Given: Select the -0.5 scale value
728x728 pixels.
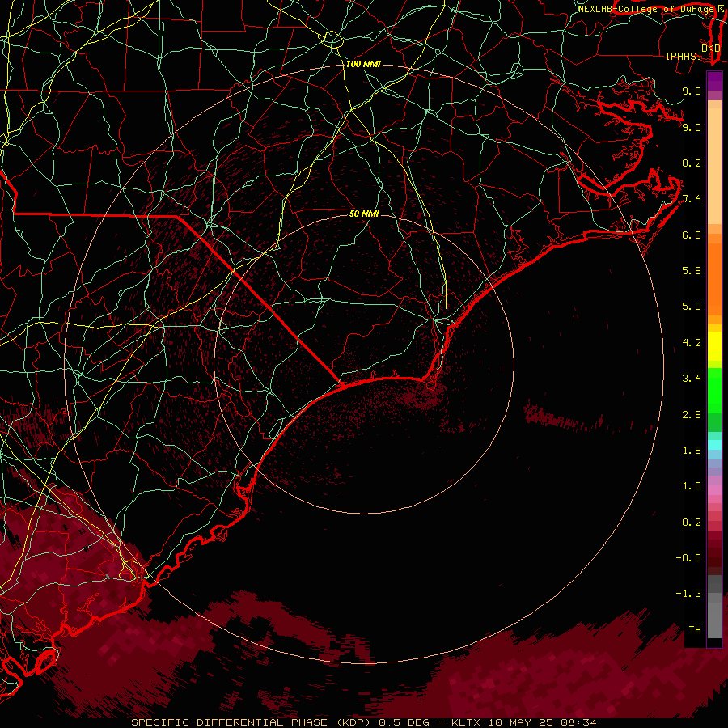Looking at the screenshot, I should tap(688, 558).
